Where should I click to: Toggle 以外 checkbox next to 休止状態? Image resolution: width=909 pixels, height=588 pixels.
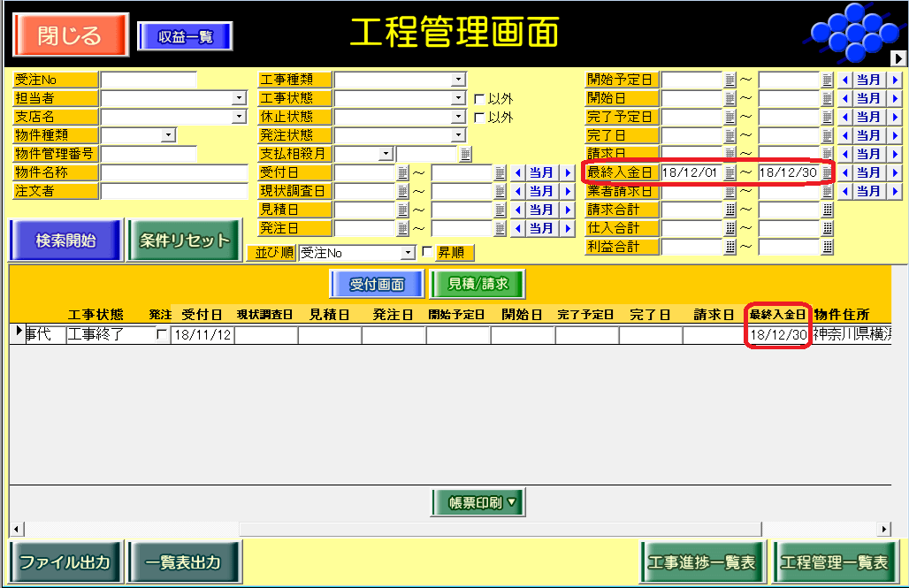point(479,118)
